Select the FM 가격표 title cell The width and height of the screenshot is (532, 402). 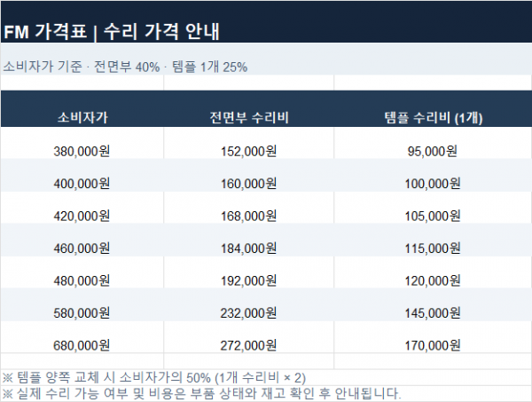tap(266, 22)
